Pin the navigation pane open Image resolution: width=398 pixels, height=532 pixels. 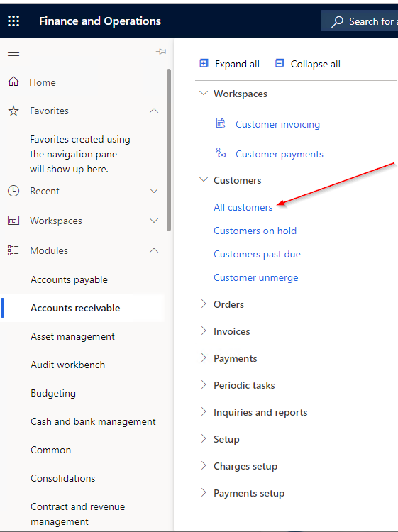click(x=161, y=52)
